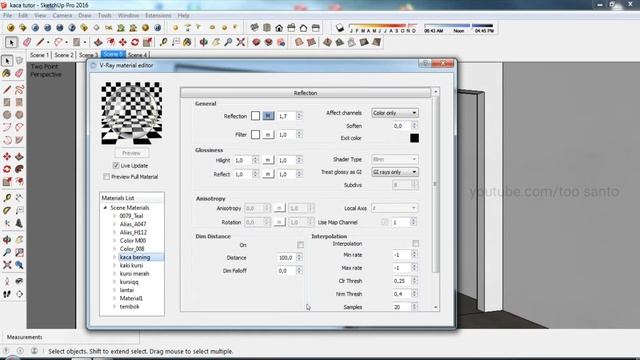Click the Reflection color swatch

tap(256, 116)
